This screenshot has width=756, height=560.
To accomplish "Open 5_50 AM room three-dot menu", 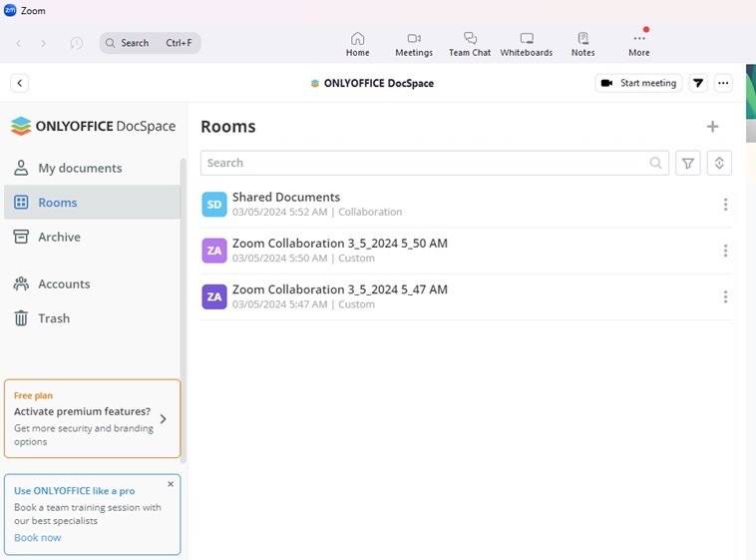I will (x=725, y=251).
